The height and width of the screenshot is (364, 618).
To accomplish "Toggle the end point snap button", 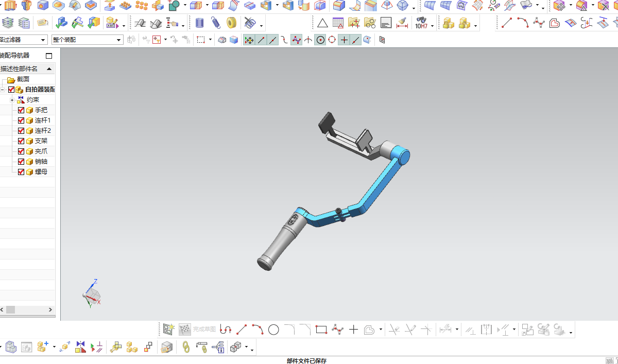I will 261,40.
